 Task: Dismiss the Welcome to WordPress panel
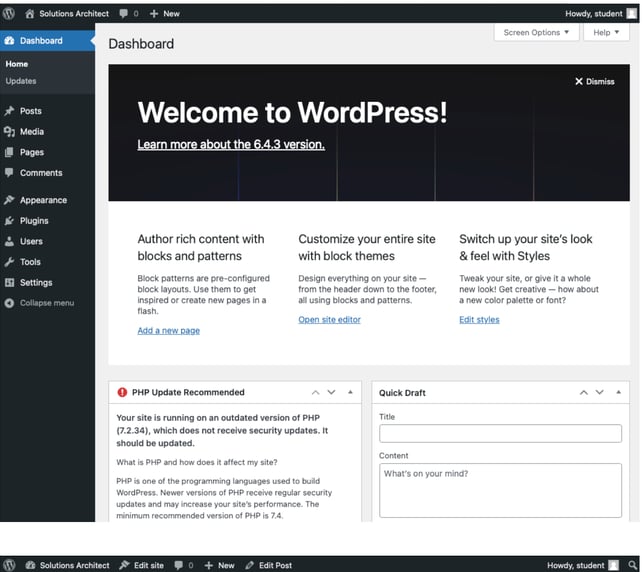point(595,81)
